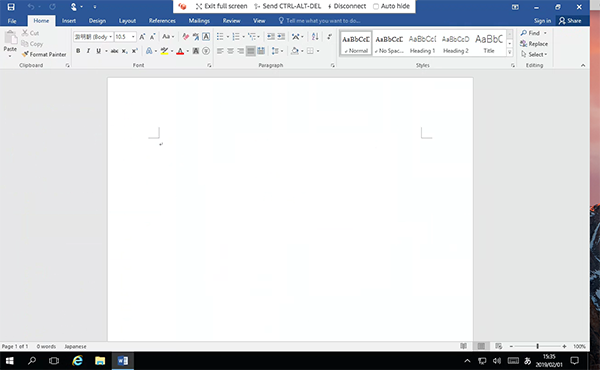The image size is (600, 370).
Task: Click the Undo arrow in quick access toolbar
Action: point(31,7)
